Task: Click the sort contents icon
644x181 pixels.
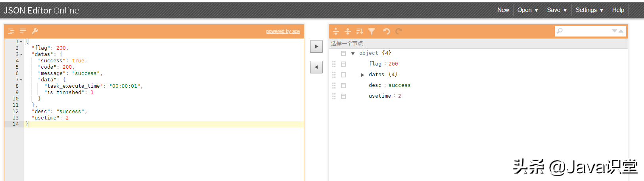Action: [x=360, y=31]
